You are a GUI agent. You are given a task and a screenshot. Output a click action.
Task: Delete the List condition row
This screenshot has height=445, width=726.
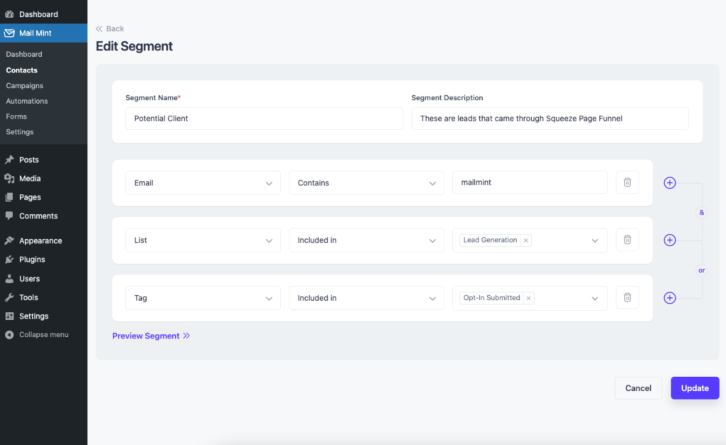[627, 240]
